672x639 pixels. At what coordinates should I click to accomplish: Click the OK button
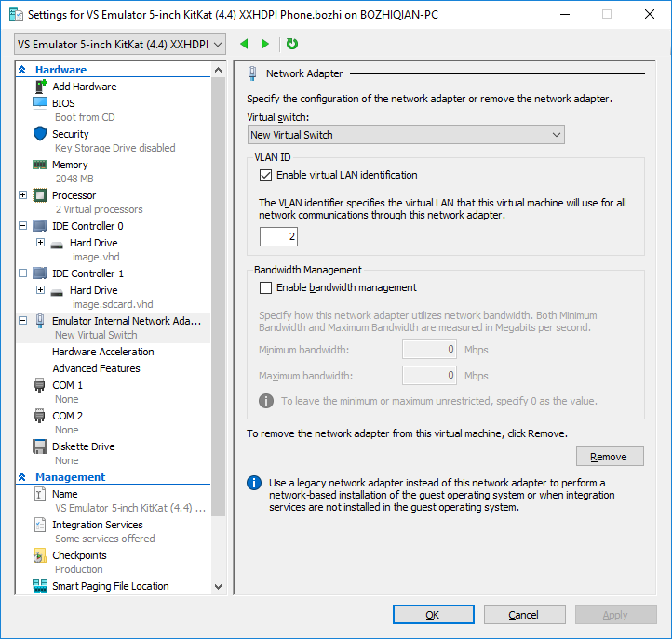point(434,615)
